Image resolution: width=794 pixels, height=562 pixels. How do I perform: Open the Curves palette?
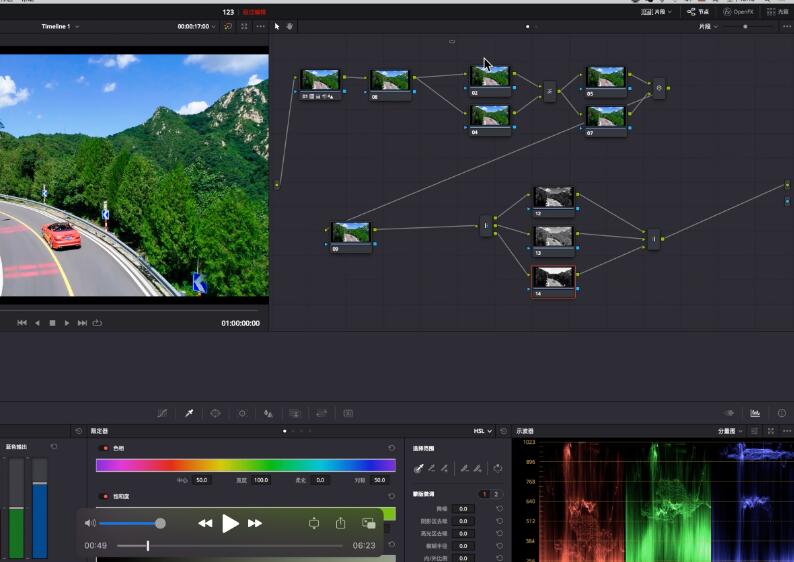click(162, 413)
